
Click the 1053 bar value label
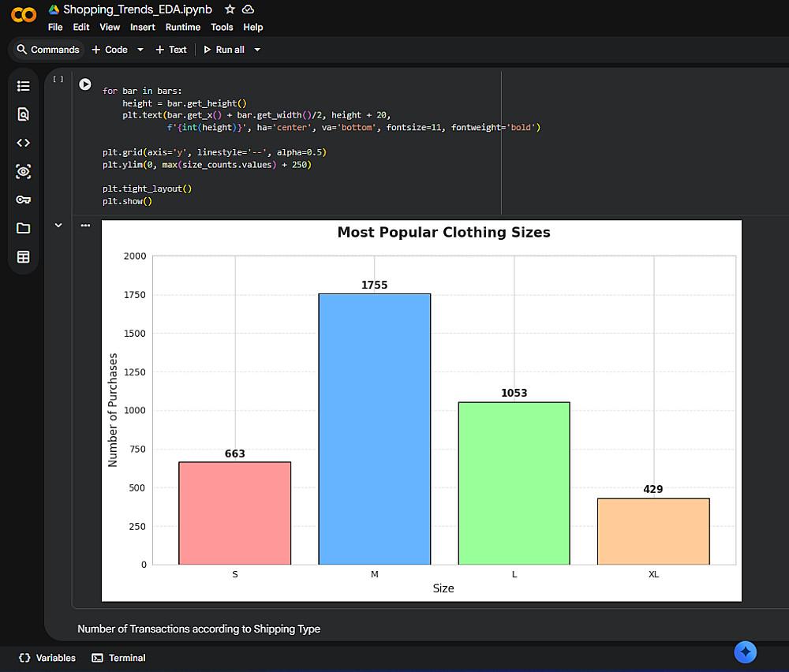514,393
